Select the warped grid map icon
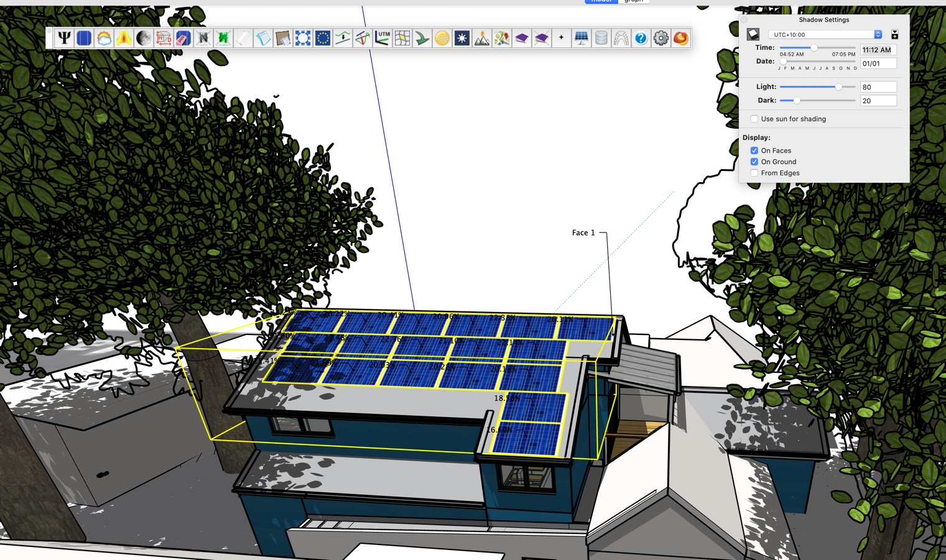 [402, 39]
